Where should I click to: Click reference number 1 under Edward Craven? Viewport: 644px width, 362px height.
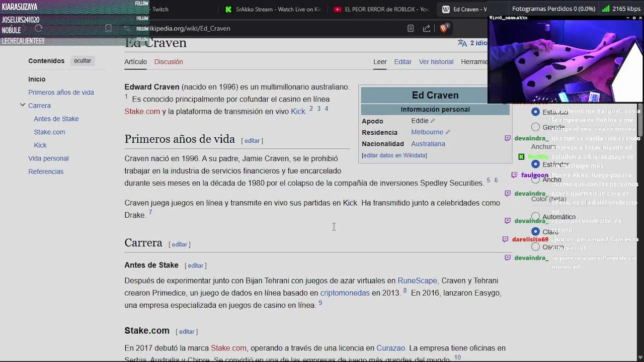(126, 97)
